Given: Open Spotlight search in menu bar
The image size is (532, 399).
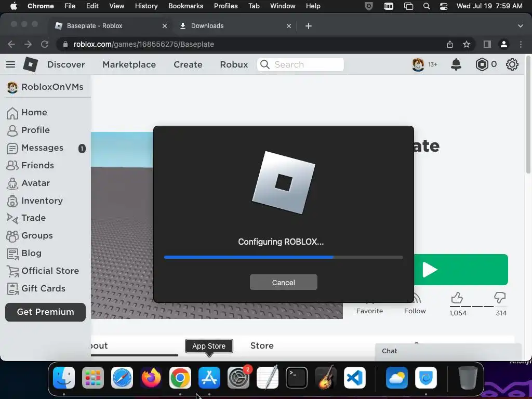Looking at the screenshot, I should click(x=427, y=6).
